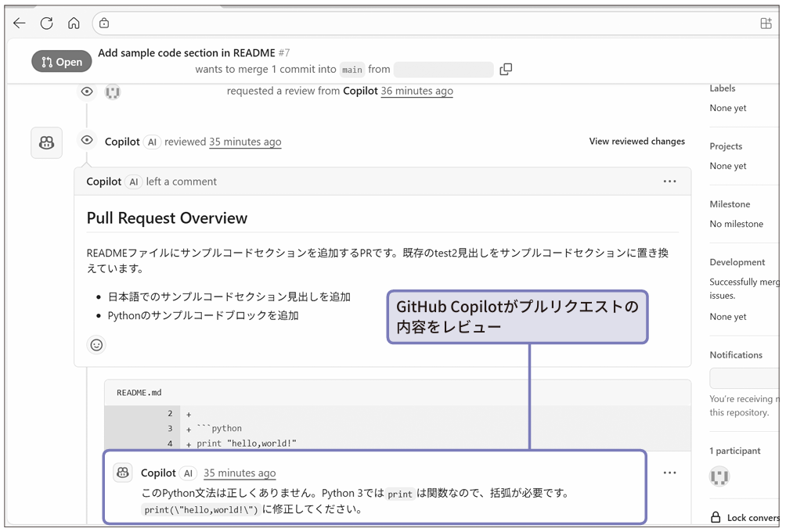This screenshot has height=532, width=786.
Task: Open the Projects sidebar section
Action: 726,146
